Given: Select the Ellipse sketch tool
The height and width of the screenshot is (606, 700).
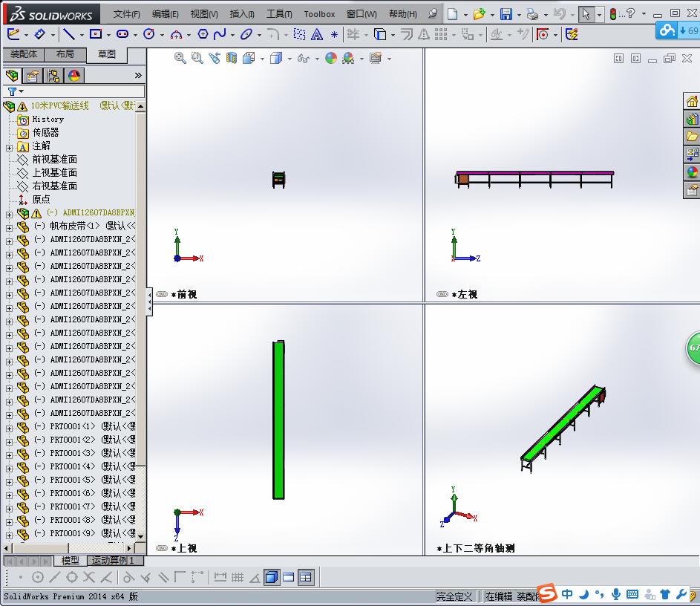Looking at the screenshot, I should (246, 34).
